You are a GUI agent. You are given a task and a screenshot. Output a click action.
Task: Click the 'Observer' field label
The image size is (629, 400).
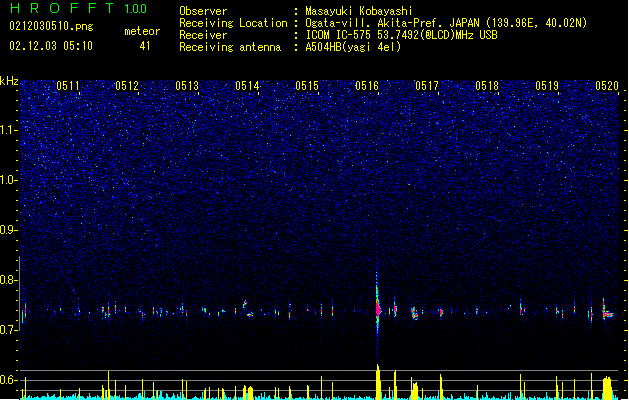point(203,11)
